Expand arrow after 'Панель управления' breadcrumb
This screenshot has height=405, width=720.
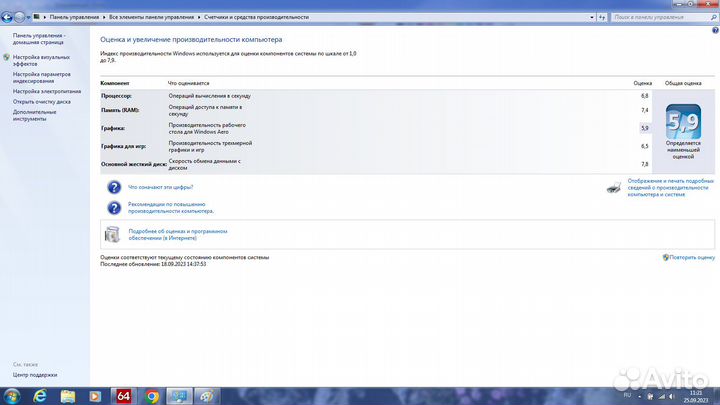click(104, 17)
